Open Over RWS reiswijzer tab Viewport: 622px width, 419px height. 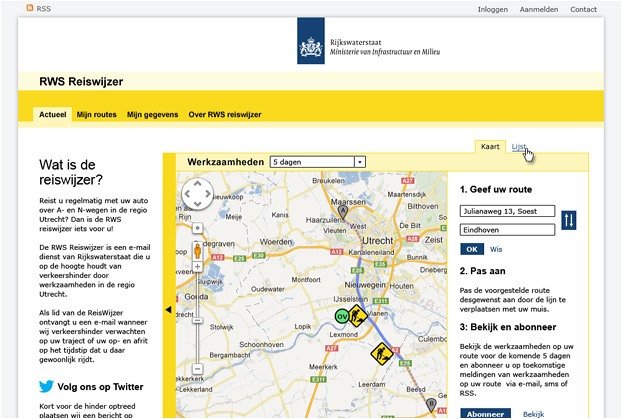coord(225,114)
